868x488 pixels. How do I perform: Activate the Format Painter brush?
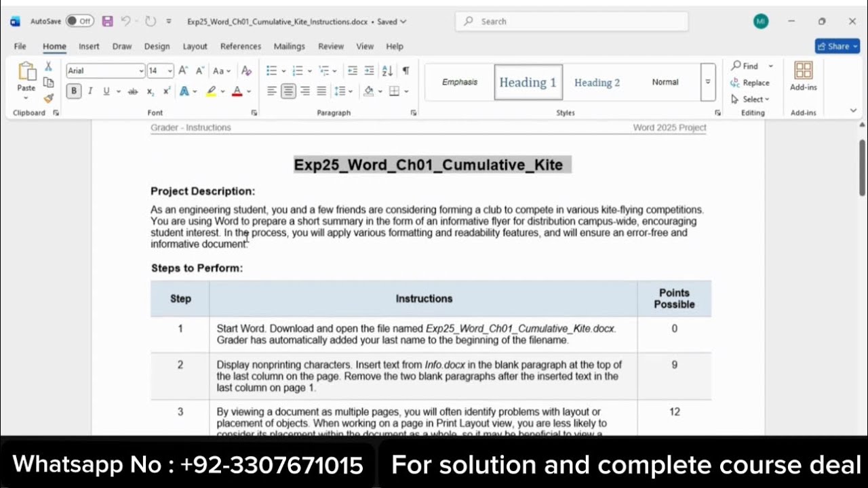click(48, 98)
